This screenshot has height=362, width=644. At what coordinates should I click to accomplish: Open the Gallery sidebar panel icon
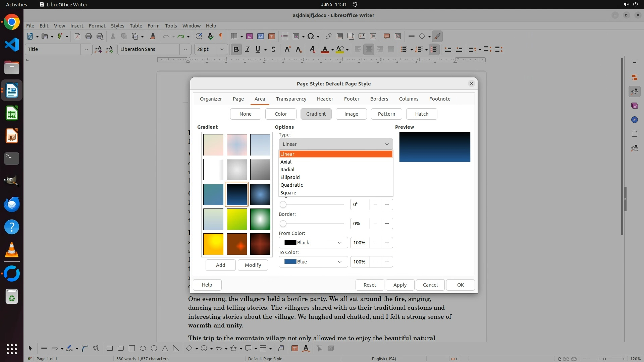coord(634,106)
